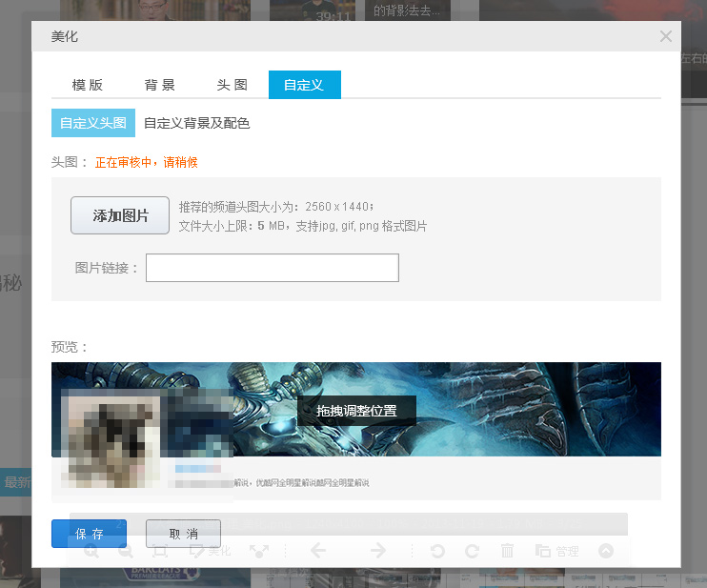Viewport: 707px width, 588px height.
Task: Save changes with the 保存 button
Action: click(x=89, y=534)
